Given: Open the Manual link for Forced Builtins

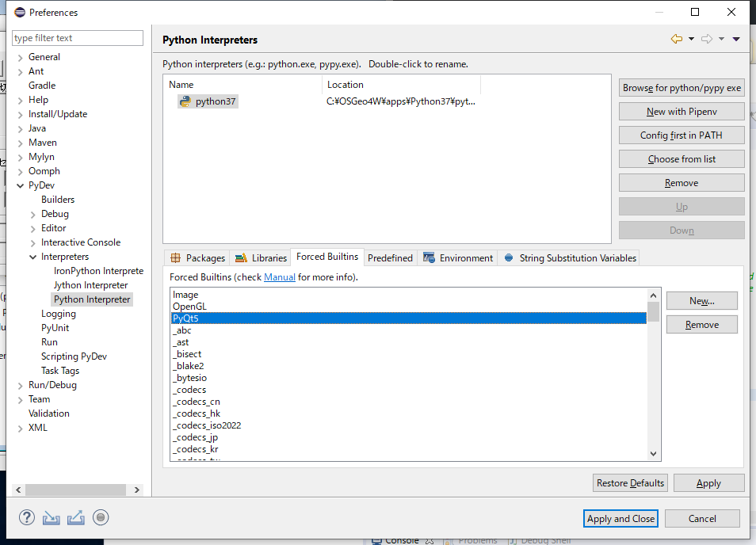Looking at the screenshot, I should [x=279, y=277].
